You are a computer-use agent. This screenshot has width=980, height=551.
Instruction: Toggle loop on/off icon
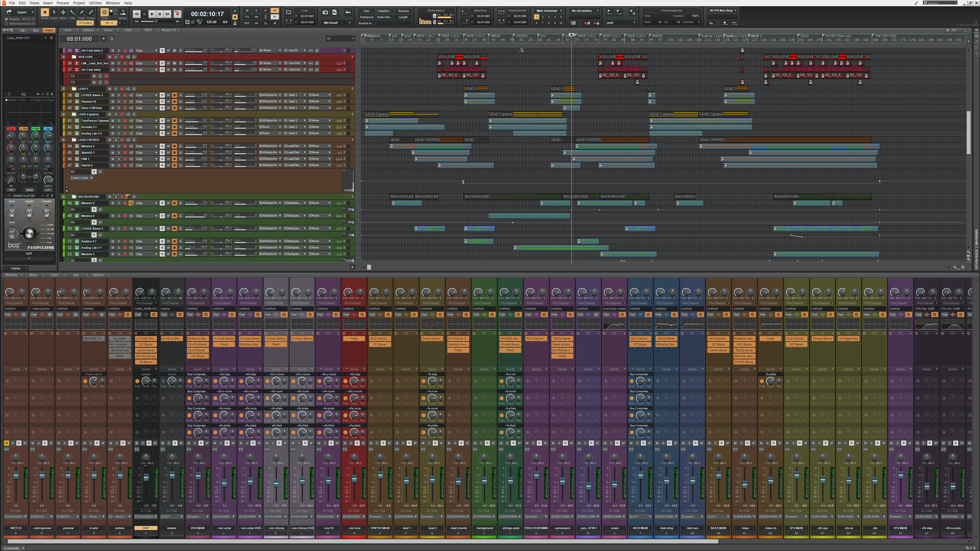(x=288, y=12)
